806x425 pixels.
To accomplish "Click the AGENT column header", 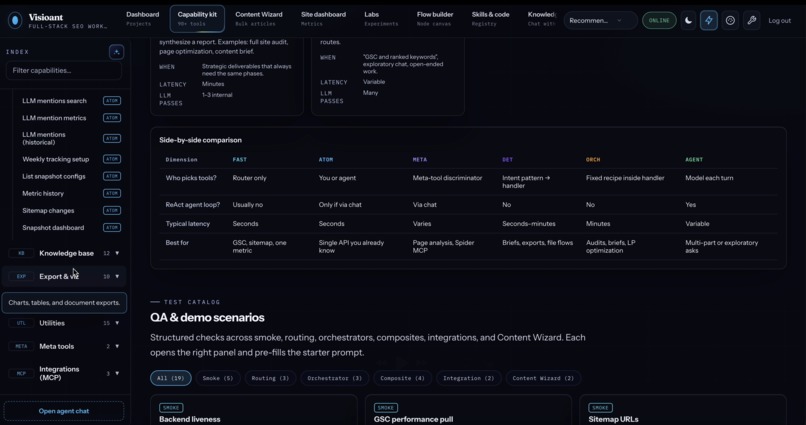I will [x=694, y=160].
